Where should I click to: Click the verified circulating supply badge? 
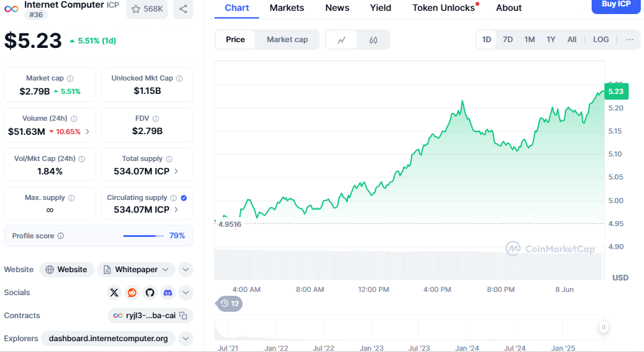[184, 198]
